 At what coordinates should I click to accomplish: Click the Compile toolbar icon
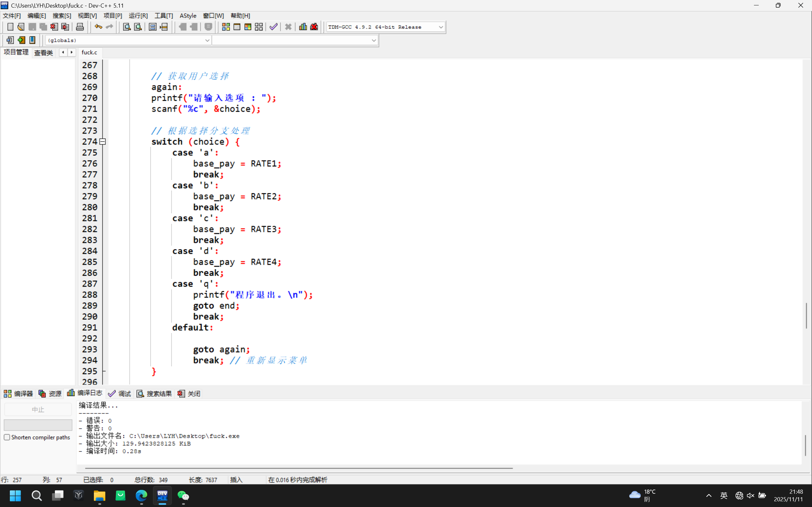(226, 27)
